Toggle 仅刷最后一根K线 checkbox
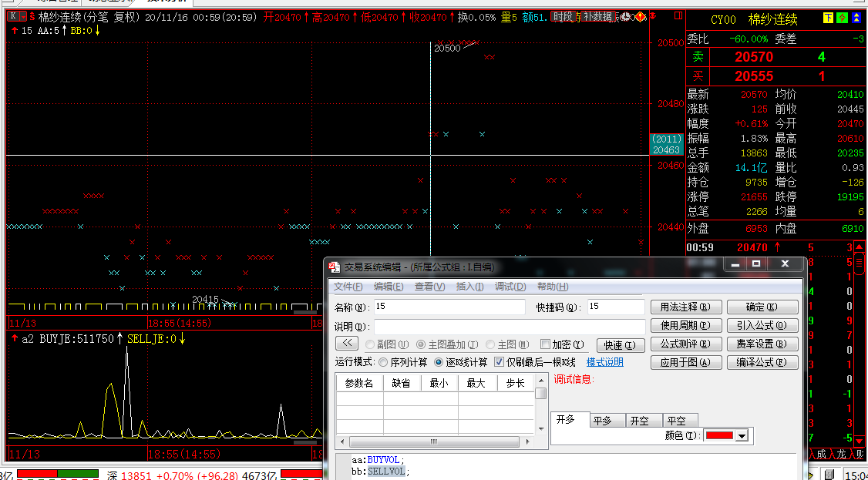Viewport: 868px width, 480px height. coord(499,362)
